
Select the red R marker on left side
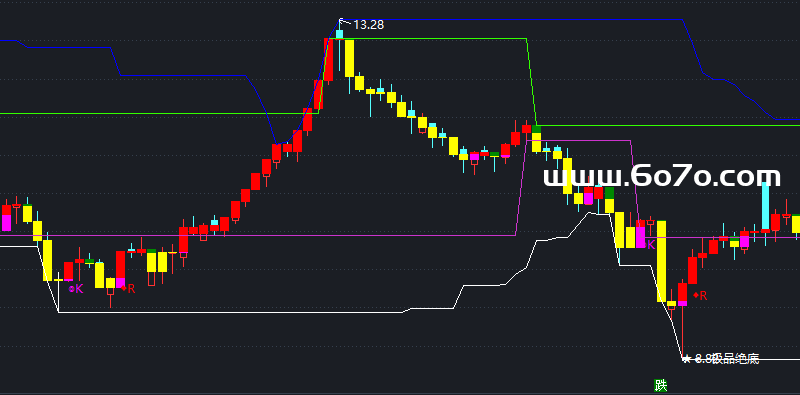128,288
